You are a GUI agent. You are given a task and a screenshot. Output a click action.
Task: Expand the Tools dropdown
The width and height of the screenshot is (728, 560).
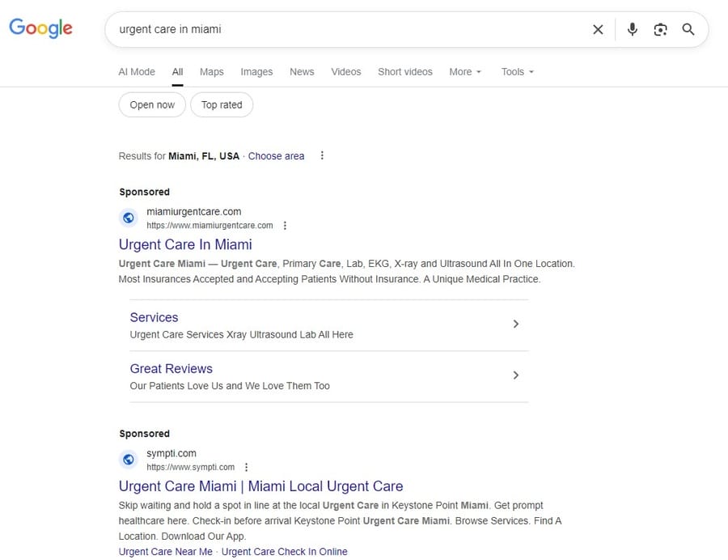coord(518,71)
